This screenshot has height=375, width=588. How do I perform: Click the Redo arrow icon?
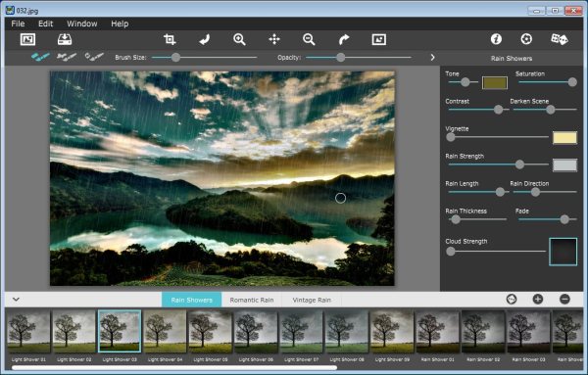click(x=344, y=39)
